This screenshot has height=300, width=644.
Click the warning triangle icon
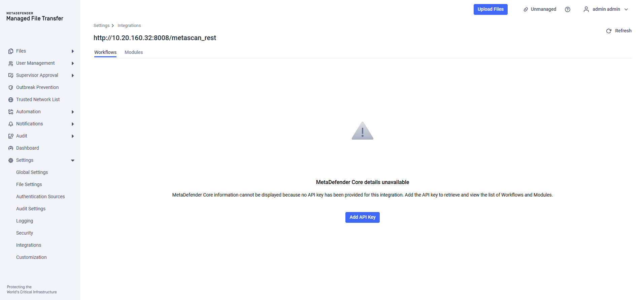click(x=363, y=131)
